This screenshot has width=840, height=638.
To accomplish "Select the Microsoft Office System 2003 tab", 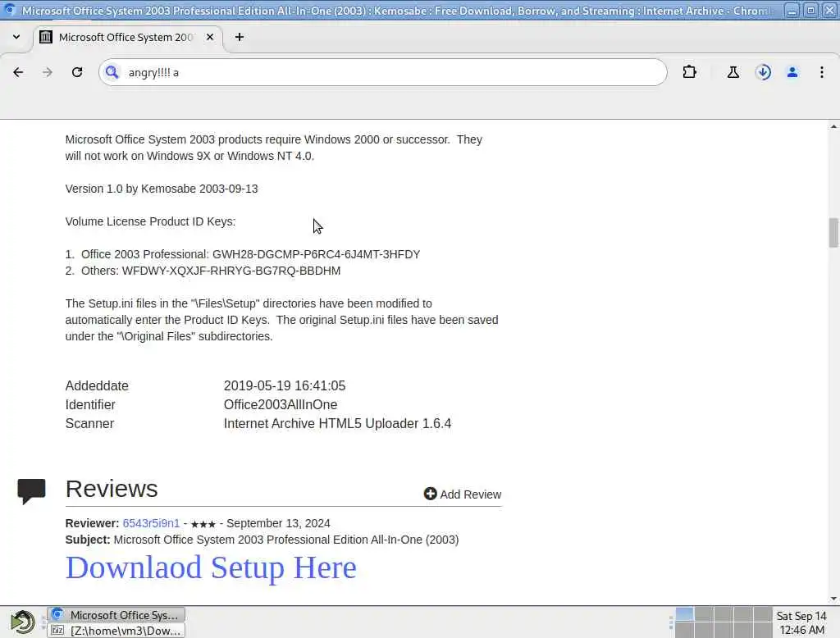I will (127, 37).
